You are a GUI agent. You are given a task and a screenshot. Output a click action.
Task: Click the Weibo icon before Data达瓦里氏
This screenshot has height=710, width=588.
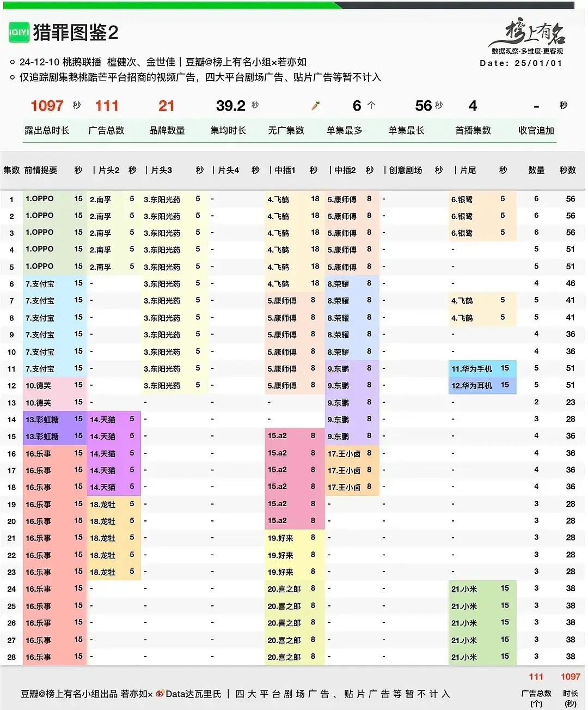pyautogui.click(x=160, y=694)
